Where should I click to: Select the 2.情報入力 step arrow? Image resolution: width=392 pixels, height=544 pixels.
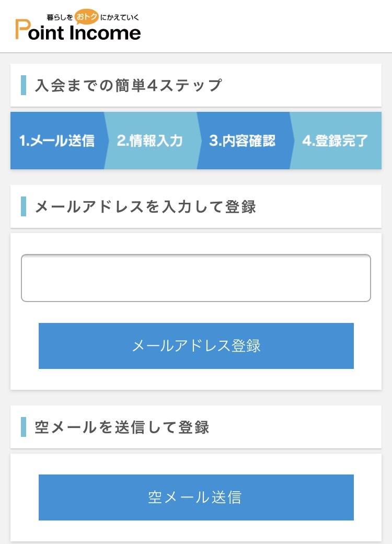coord(149,141)
